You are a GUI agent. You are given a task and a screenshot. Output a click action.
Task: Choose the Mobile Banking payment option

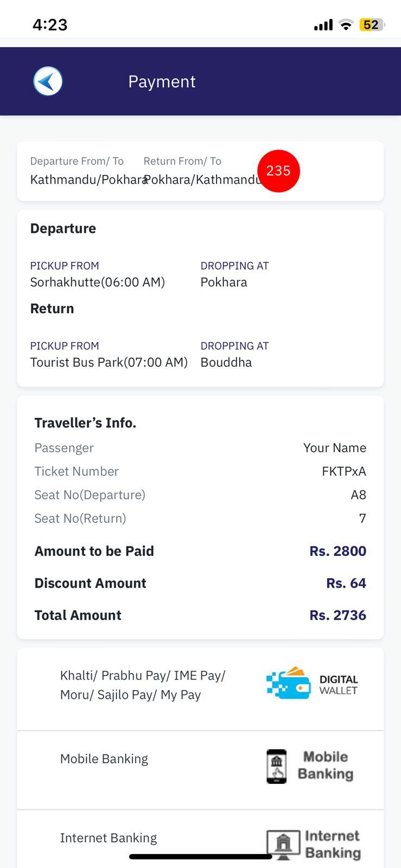[x=200, y=770]
